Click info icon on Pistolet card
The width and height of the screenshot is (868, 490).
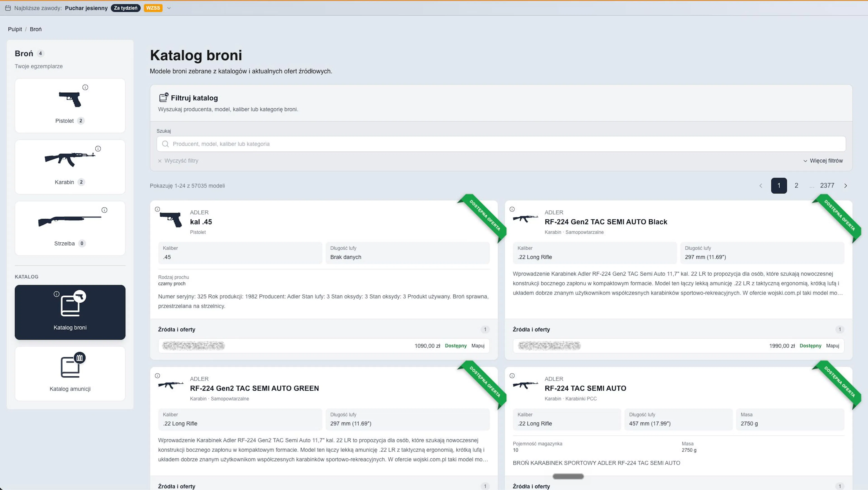[x=85, y=87]
